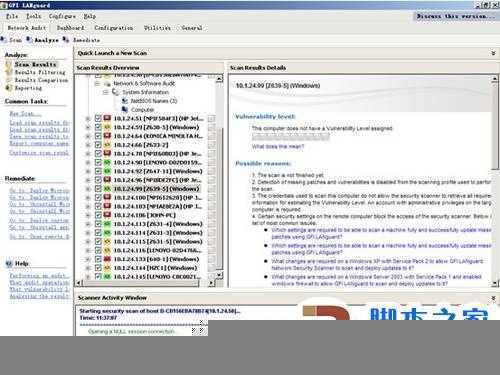Screen dimensions: 500x375
Task: Toggle checkbox for host 10.1.24.100
Action: point(98,198)
